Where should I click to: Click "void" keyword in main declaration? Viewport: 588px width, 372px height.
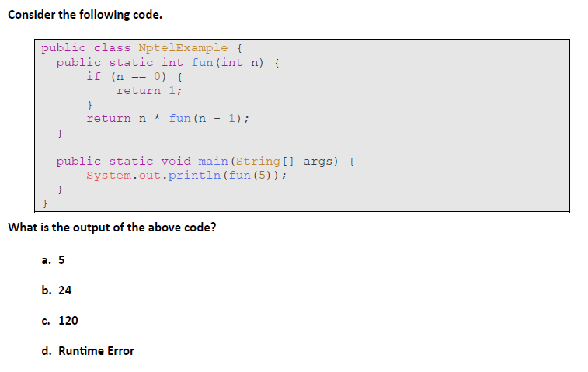click(x=175, y=161)
